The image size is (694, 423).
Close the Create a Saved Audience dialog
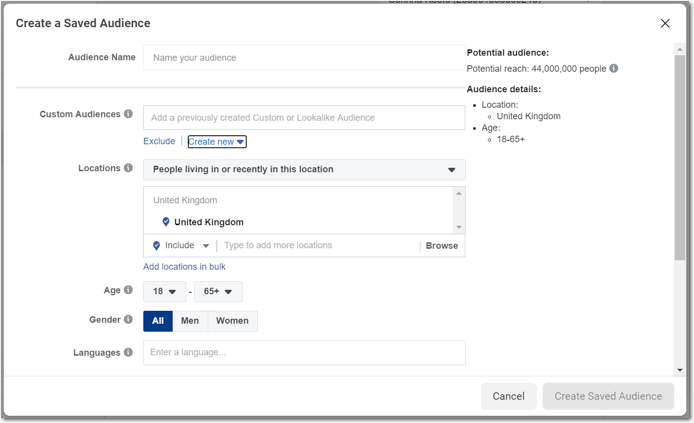pos(665,23)
